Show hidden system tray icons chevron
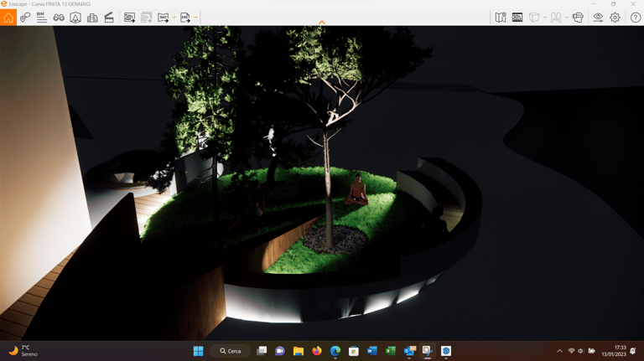 click(x=559, y=351)
